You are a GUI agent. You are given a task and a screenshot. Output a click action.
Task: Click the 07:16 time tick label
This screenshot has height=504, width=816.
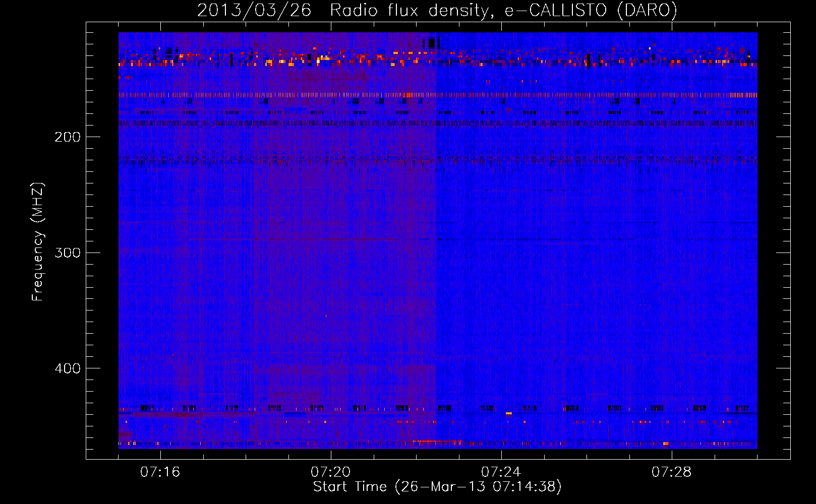(160, 472)
